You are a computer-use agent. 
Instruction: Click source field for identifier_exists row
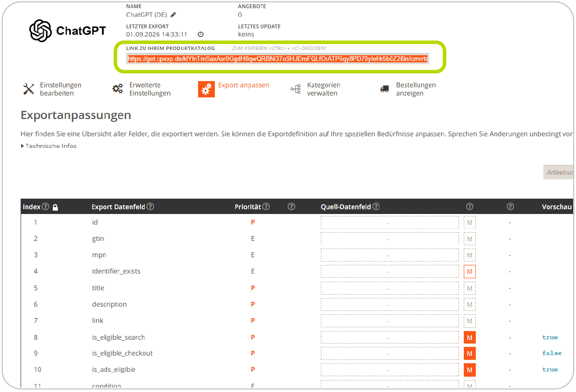390,272
